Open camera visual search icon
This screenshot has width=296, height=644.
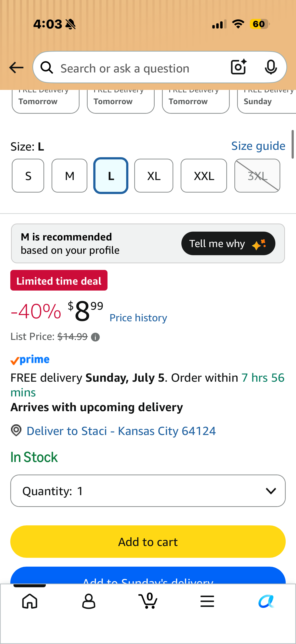coord(239,67)
